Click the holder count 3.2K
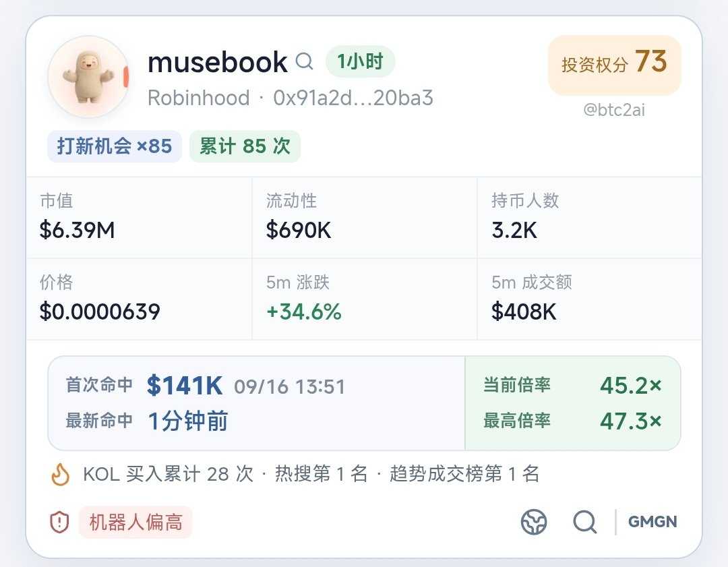 coord(514,230)
